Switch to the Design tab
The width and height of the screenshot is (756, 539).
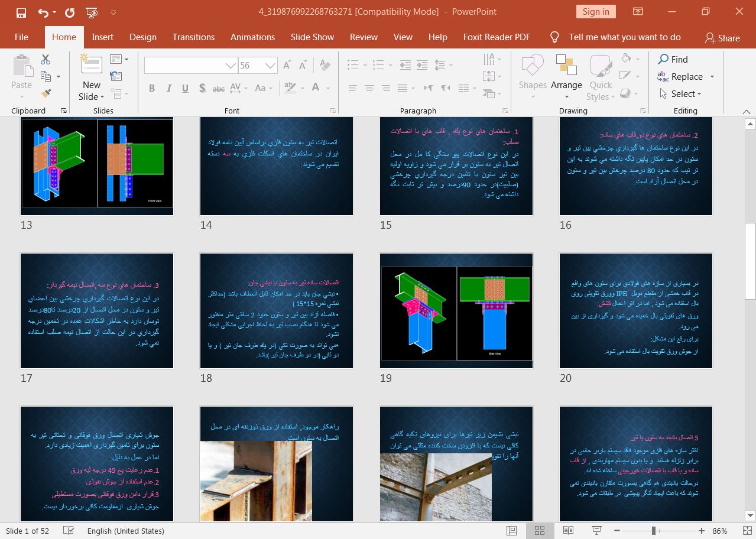point(142,37)
